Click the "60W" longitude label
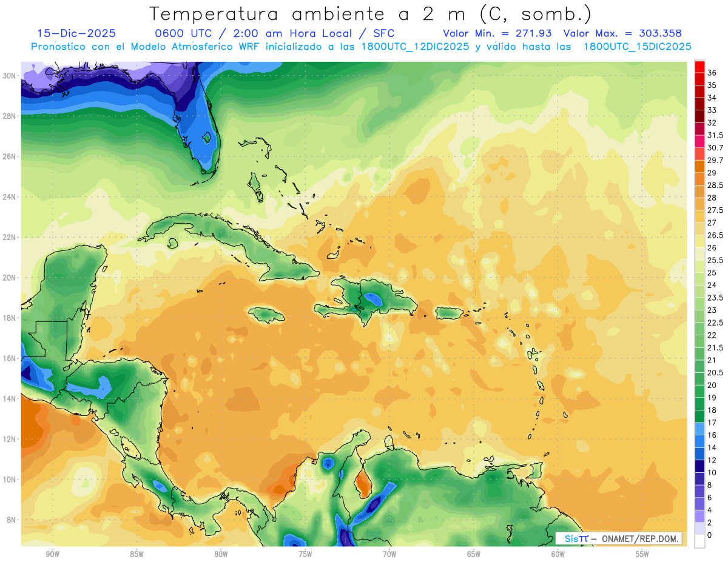The height and width of the screenshot is (562, 728). point(558,554)
